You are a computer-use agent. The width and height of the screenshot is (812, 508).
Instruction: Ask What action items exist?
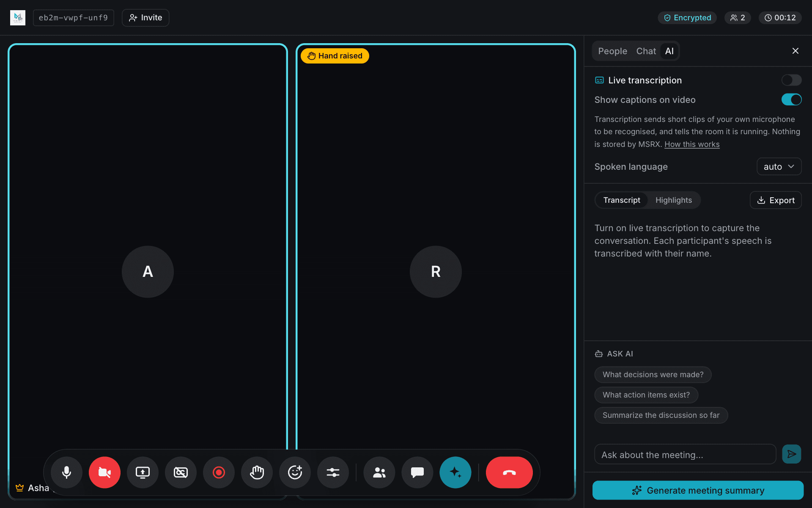tap(646, 395)
